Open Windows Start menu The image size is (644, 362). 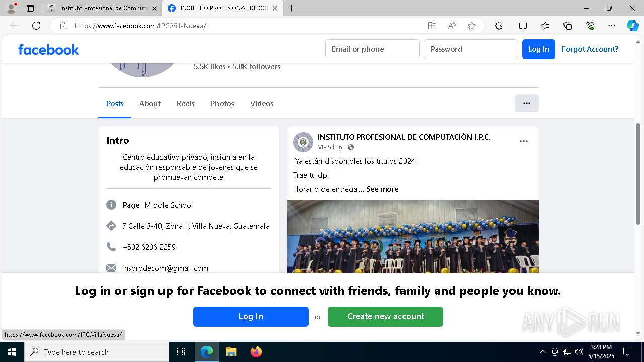click(12, 352)
